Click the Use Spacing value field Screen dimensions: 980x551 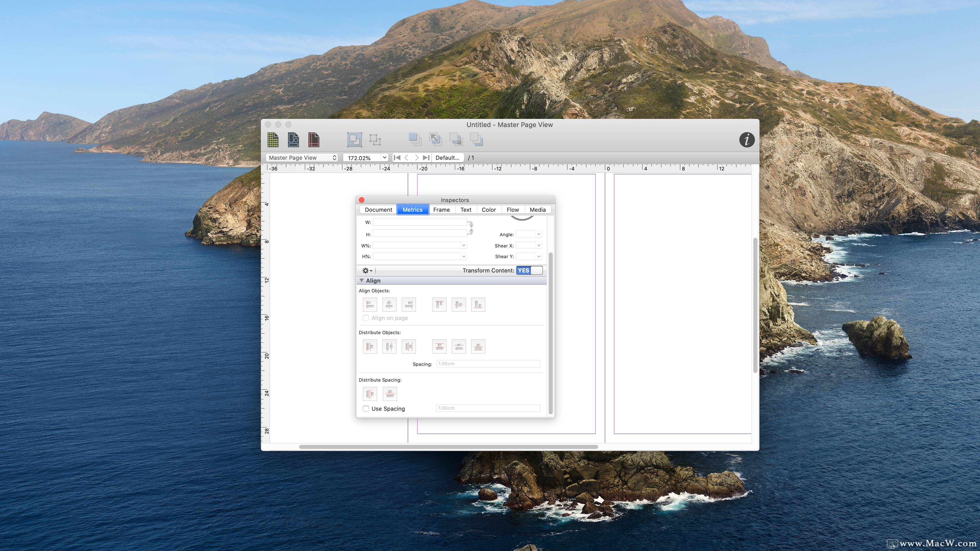pos(488,408)
